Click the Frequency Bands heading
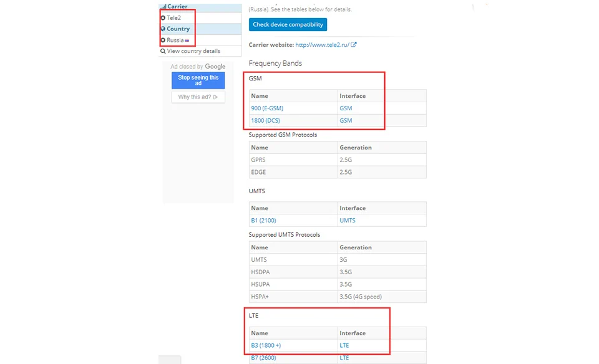 point(275,64)
